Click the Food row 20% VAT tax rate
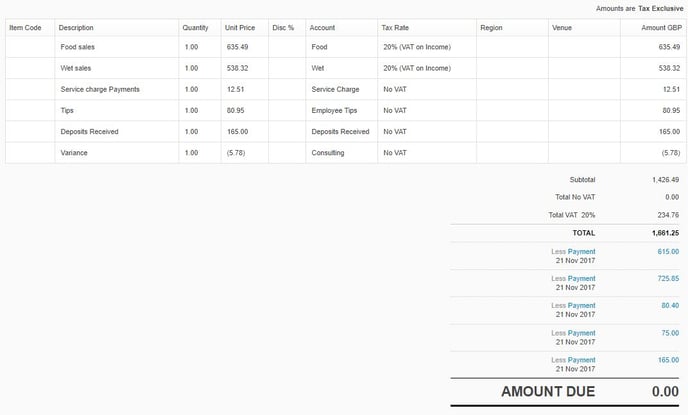Image resolution: width=688 pixels, height=415 pixels. pos(417,47)
